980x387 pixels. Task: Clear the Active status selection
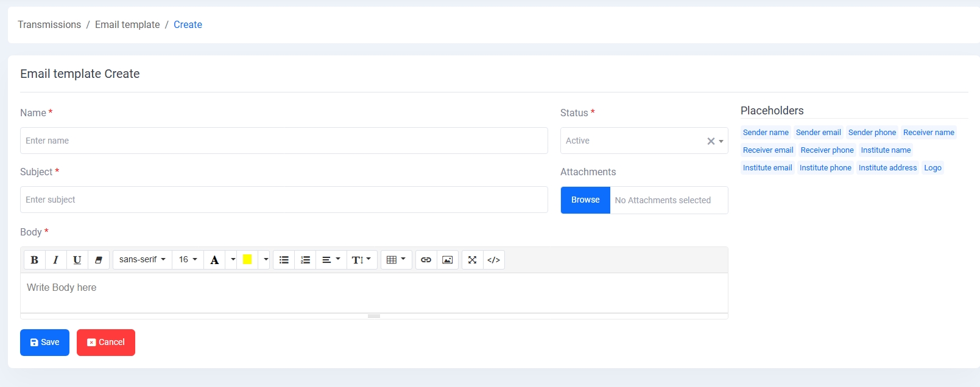pyautogui.click(x=710, y=141)
